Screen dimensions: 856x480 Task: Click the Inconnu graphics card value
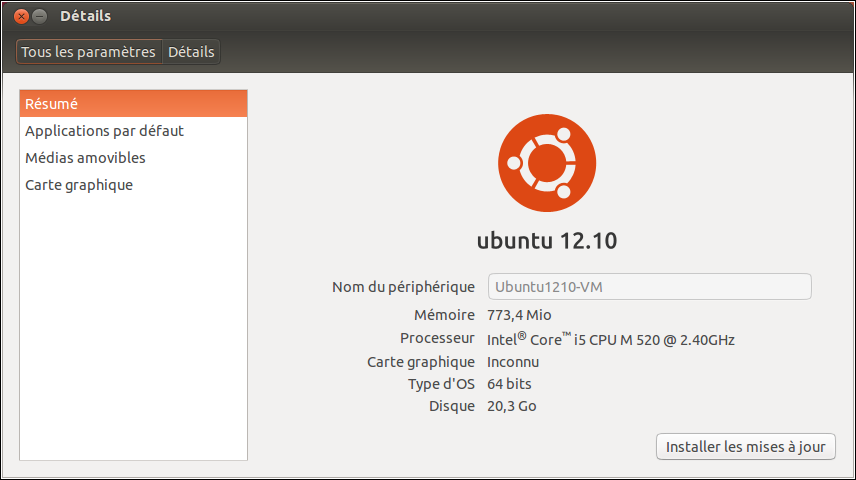tap(513, 362)
